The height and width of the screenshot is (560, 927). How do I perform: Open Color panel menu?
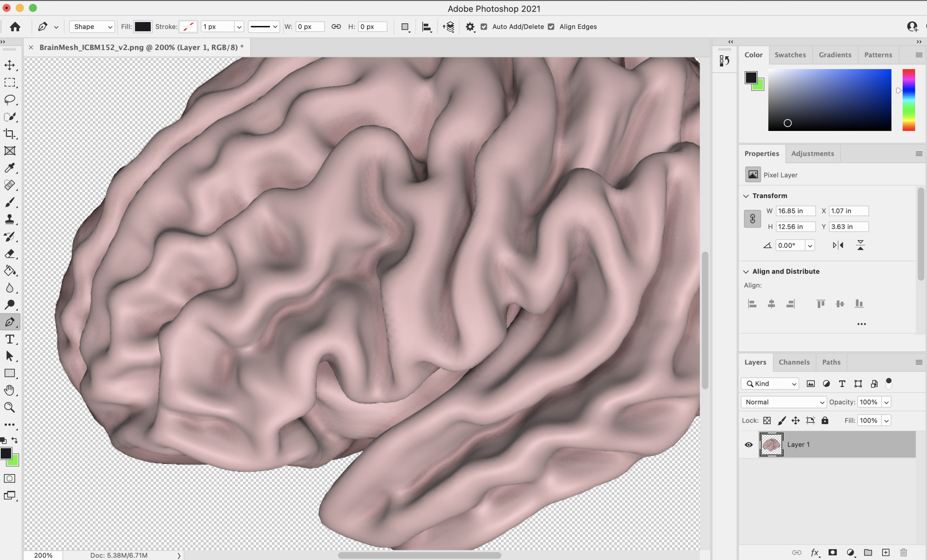click(919, 55)
